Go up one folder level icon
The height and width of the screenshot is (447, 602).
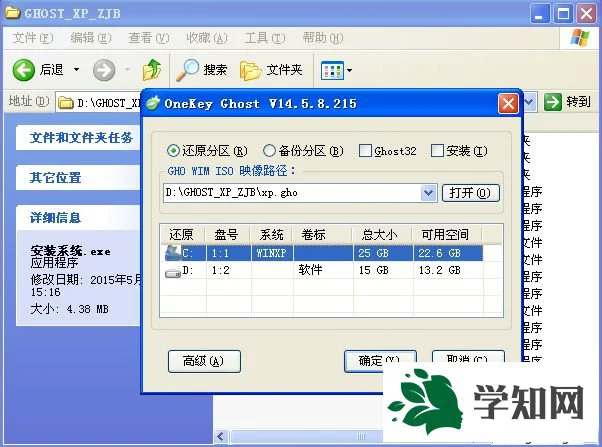152,70
